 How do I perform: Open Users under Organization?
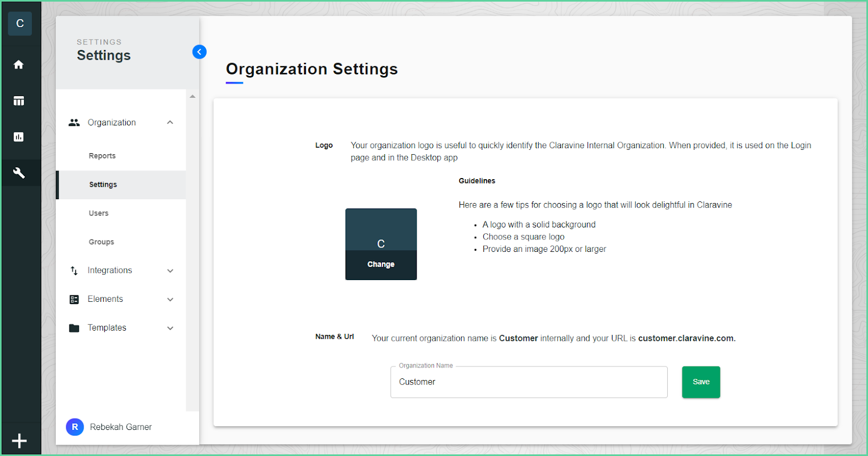point(99,213)
